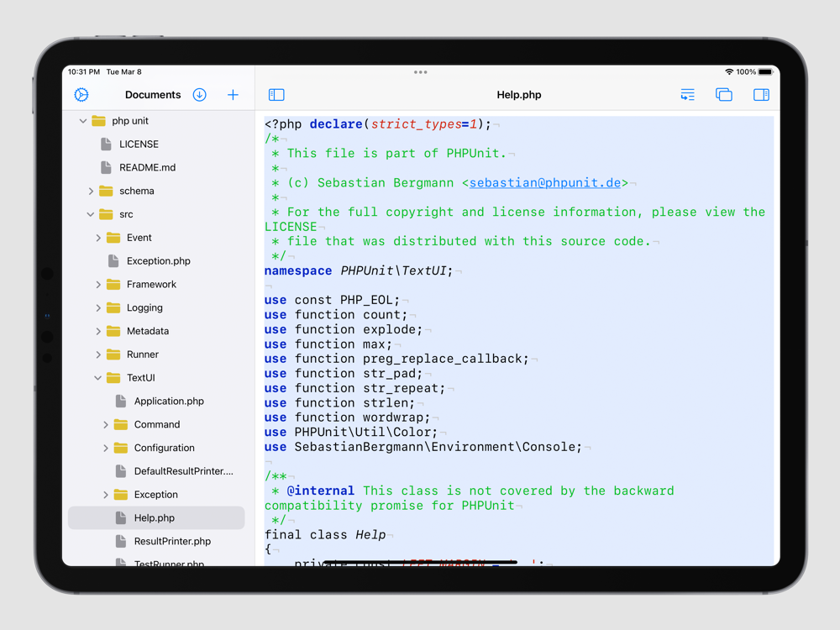The image size is (840, 630).
Task: Toggle the right inspector panel icon
Action: click(761, 95)
